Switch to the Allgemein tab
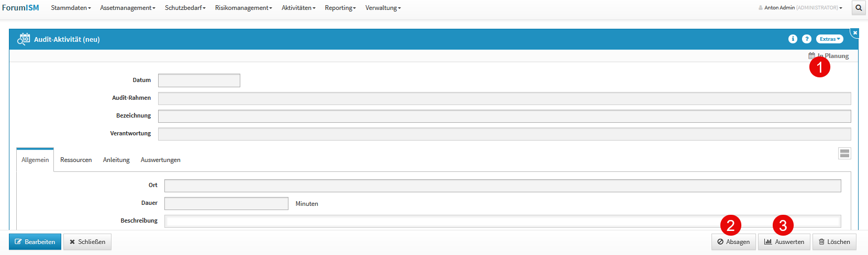Image resolution: width=868 pixels, height=255 pixels. 35,160
